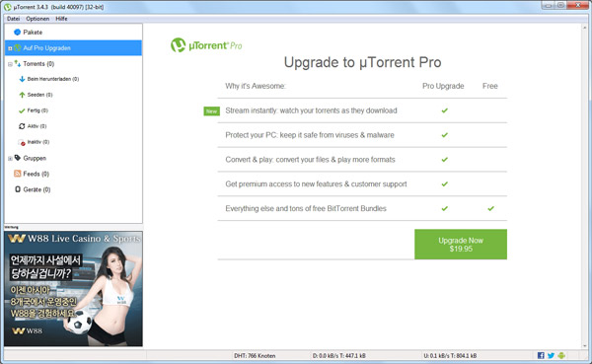Click the green Fertig checkmark icon
The width and height of the screenshot is (592, 364).
(22, 110)
